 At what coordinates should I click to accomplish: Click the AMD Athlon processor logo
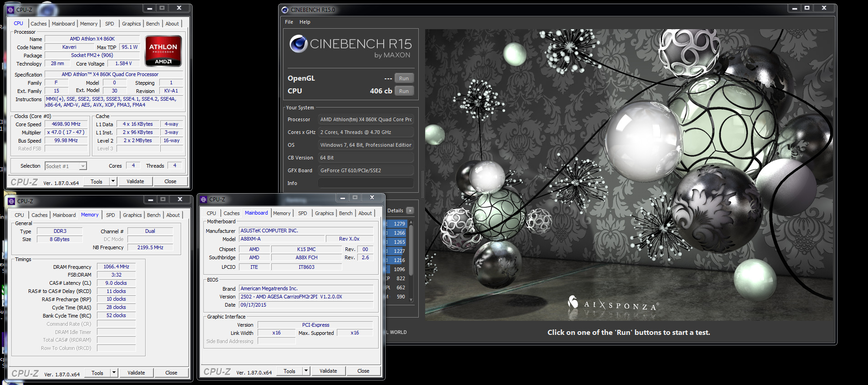[x=163, y=51]
